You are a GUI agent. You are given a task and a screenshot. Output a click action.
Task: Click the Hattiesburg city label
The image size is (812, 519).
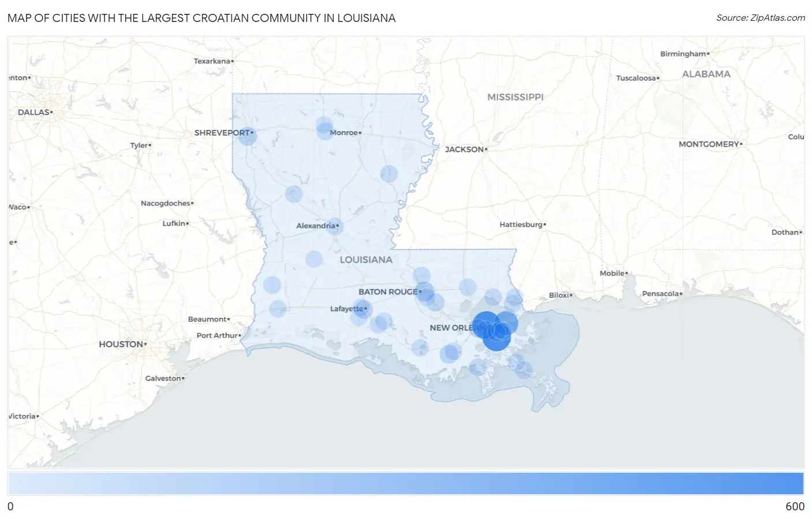click(x=522, y=225)
